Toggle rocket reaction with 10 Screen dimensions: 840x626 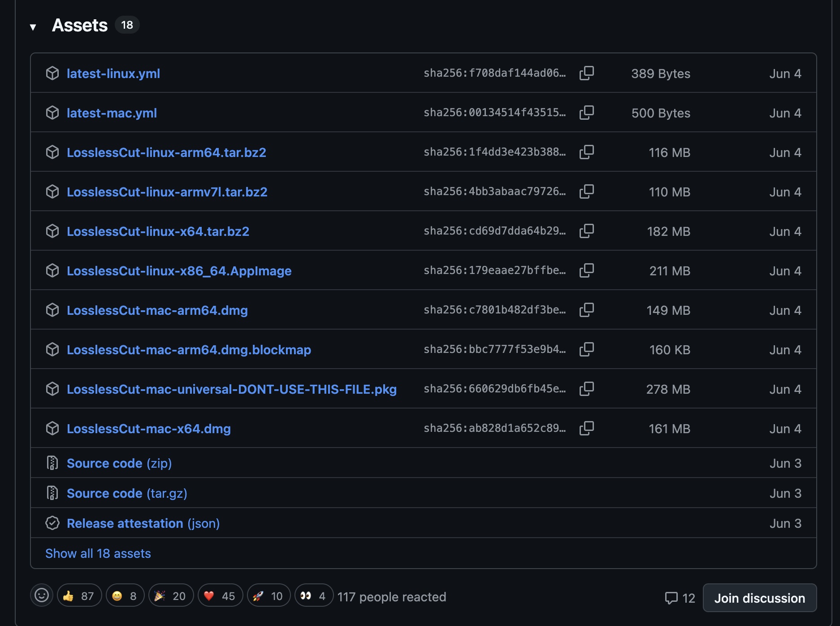pyautogui.click(x=268, y=596)
